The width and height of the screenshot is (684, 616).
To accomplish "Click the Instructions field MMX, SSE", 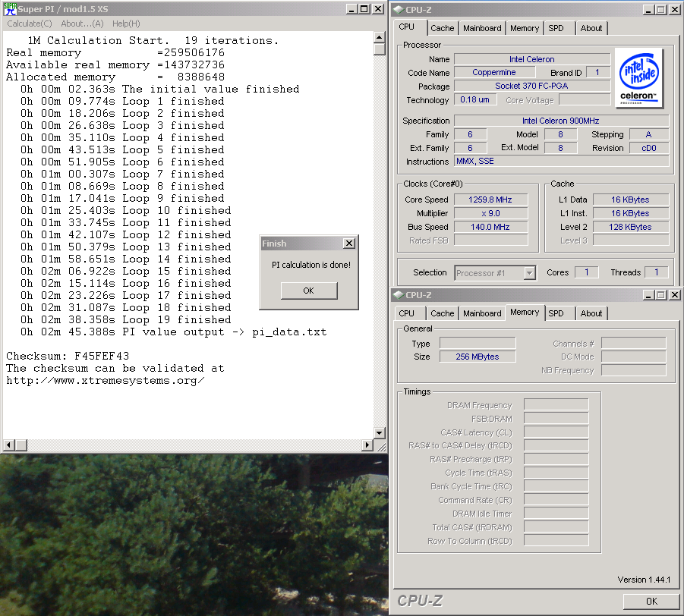I will tap(561, 162).
